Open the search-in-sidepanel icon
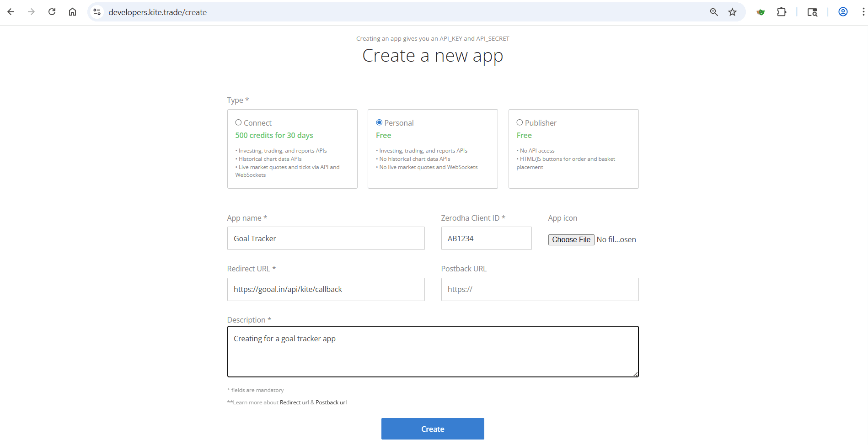The width and height of the screenshot is (868, 445). 812,12
